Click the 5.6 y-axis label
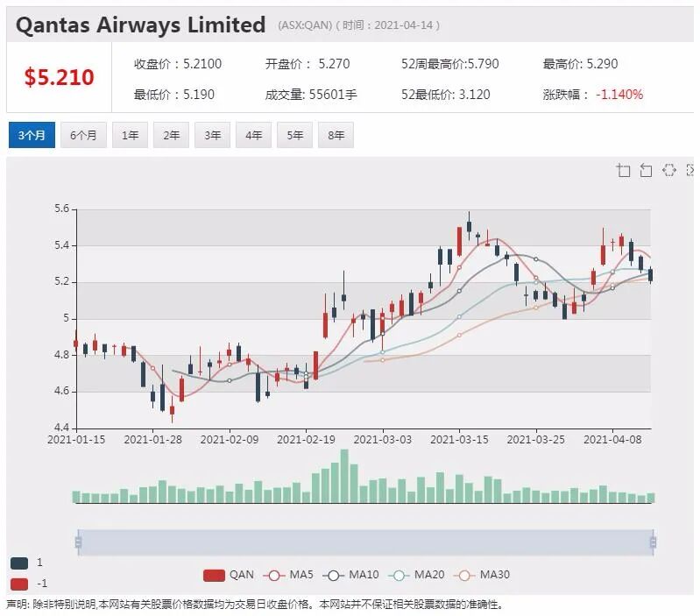The height and width of the screenshot is (616, 700). [x=62, y=209]
